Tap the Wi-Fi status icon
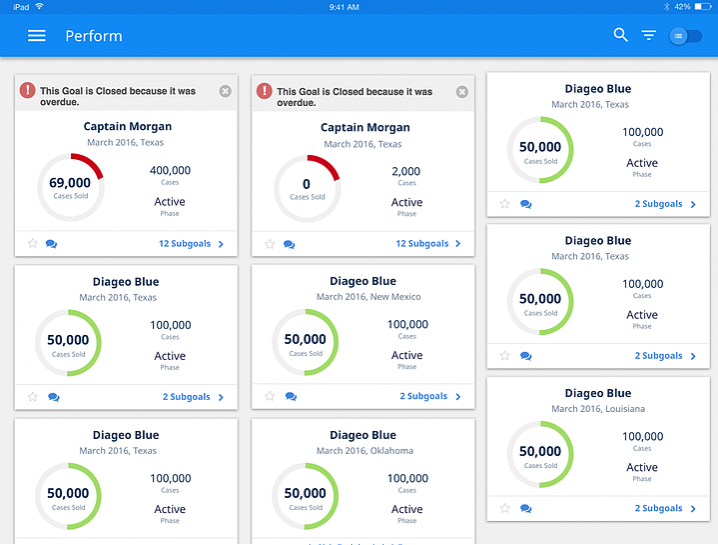 click(x=39, y=6)
